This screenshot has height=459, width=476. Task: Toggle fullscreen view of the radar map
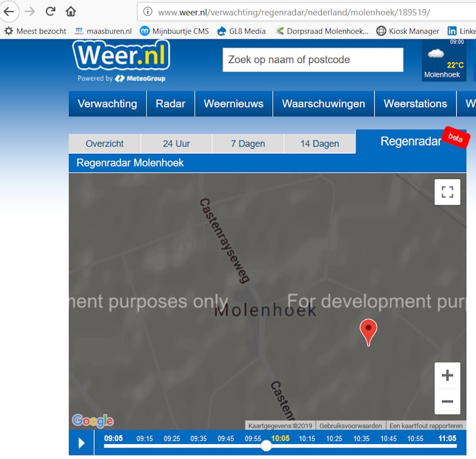coord(447,192)
